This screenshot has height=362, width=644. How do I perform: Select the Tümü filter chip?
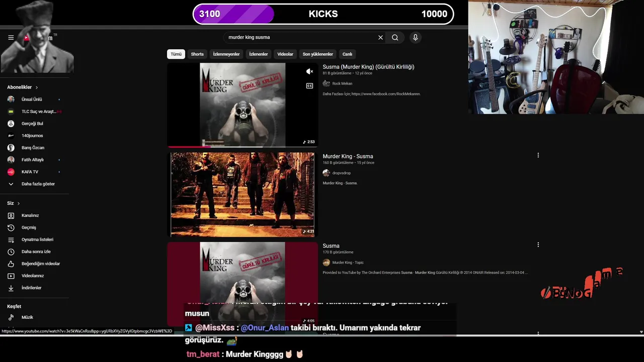176,54
